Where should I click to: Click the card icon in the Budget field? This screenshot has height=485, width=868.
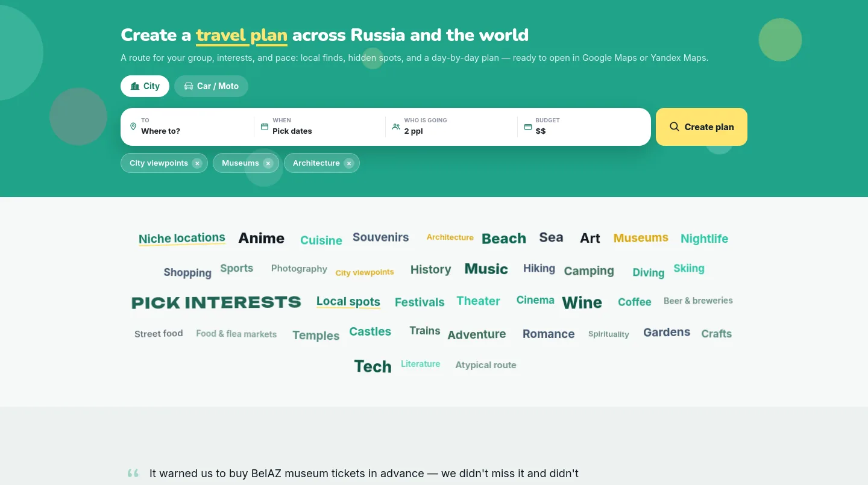tap(527, 127)
